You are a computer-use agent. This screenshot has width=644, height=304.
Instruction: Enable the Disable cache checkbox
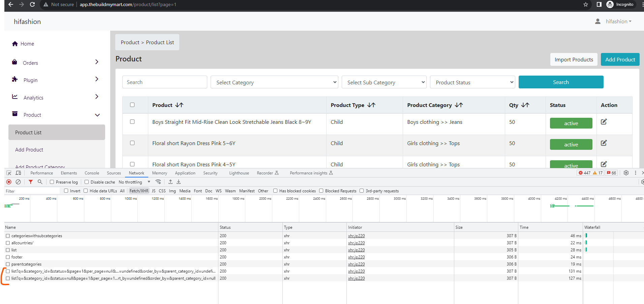pos(87,182)
